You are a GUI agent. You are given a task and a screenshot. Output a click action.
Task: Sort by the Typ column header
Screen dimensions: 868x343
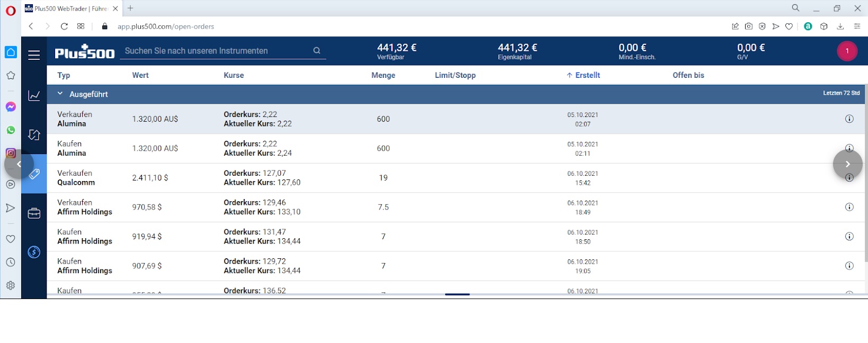coord(64,75)
